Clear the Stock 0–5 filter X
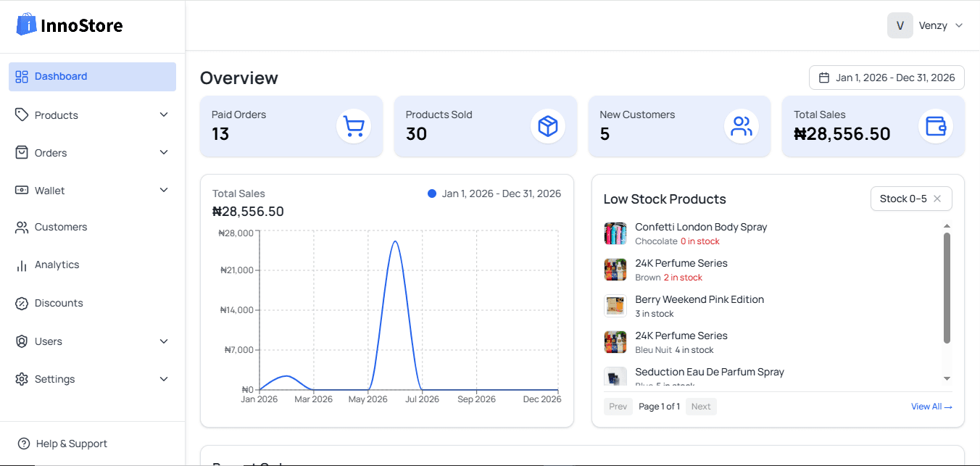The height and width of the screenshot is (466, 980). 937,199
